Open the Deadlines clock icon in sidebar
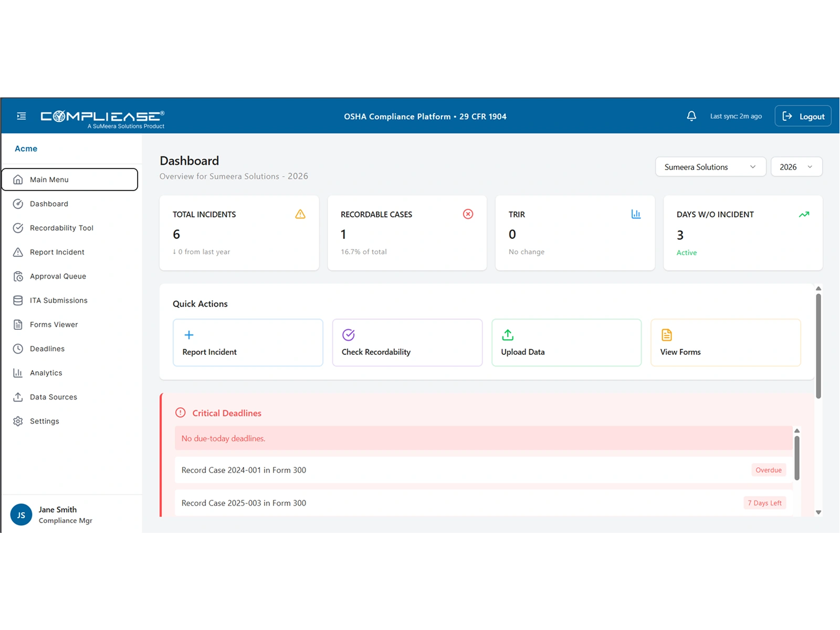The height and width of the screenshot is (630, 840). point(18,349)
